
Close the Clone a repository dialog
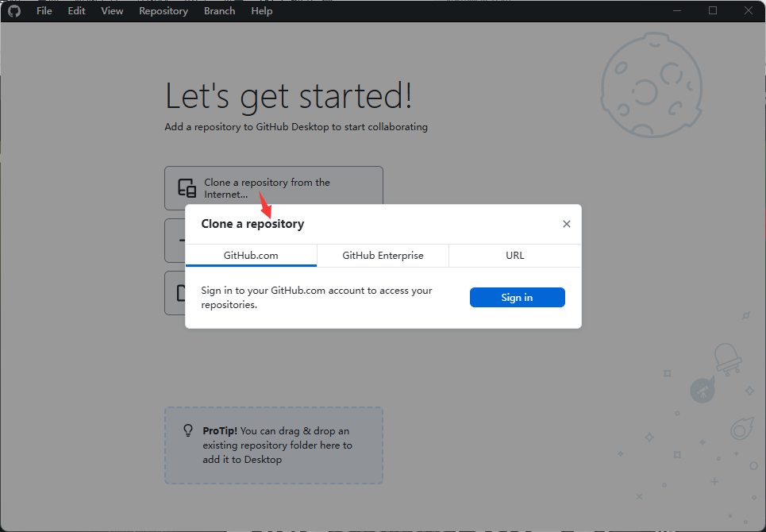click(x=567, y=224)
